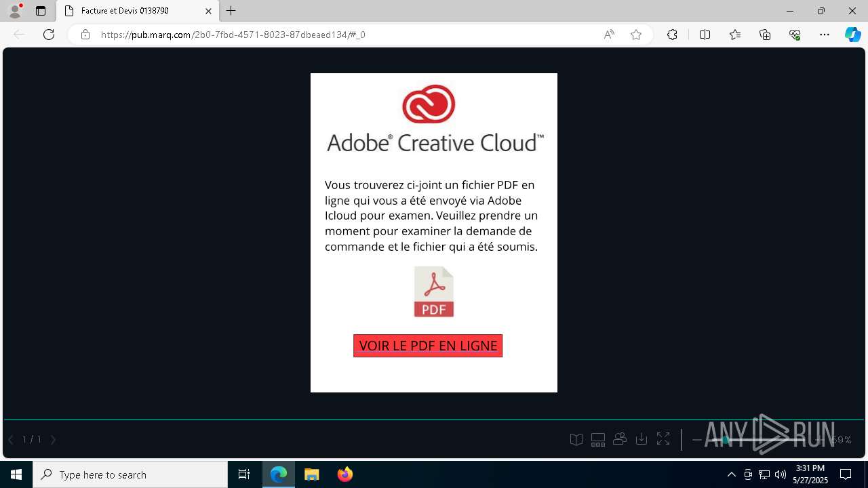Image resolution: width=868 pixels, height=488 pixels.
Task: Open File Explorer from the taskbar
Action: coord(311,474)
